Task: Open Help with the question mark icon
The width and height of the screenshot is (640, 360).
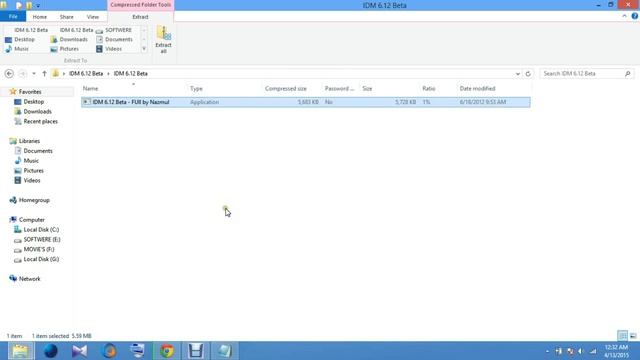Action: pos(634,16)
